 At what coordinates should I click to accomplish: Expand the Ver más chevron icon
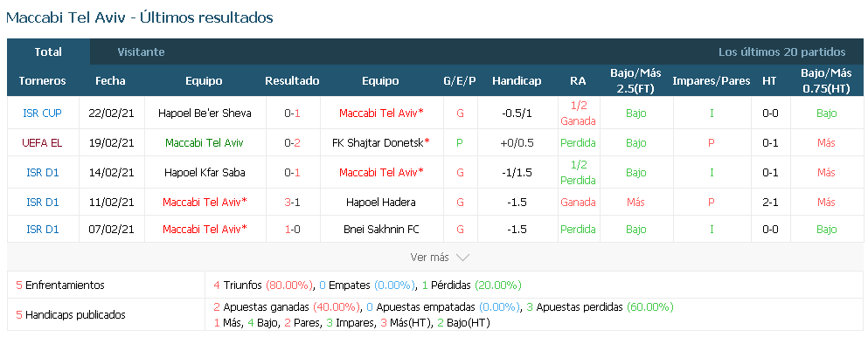coord(462,258)
